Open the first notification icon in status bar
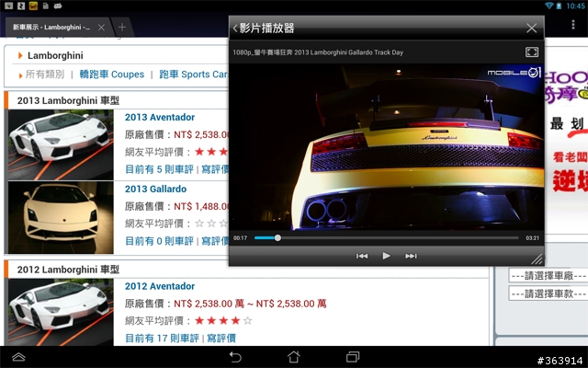 8,6
